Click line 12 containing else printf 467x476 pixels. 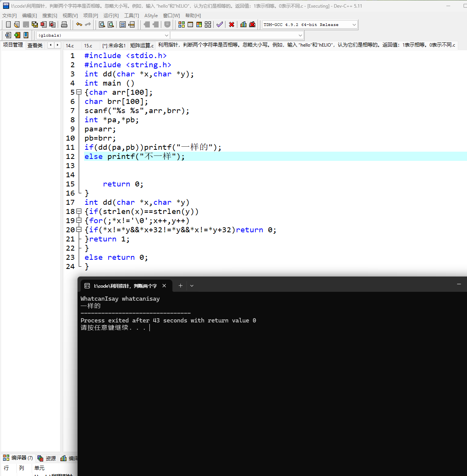pos(275,156)
